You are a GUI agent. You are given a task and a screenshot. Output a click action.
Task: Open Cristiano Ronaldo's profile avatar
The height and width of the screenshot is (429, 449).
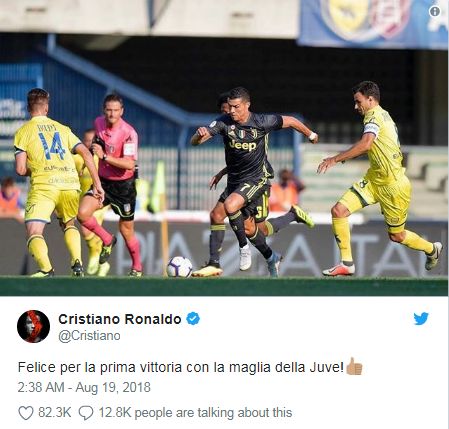tap(33, 326)
